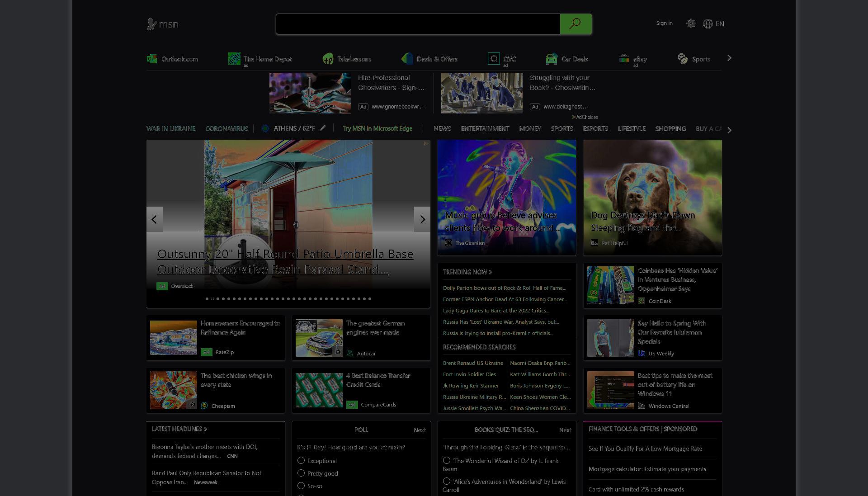Open Brent Renaud US Ukraine search
Screen dimensions: 868x496
point(473,363)
